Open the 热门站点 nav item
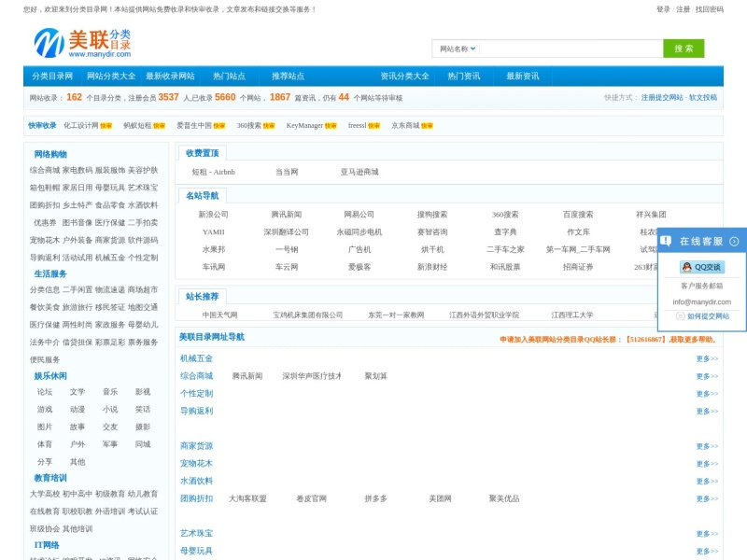The height and width of the screenshot is (560, 747). (x=229, y=77)
